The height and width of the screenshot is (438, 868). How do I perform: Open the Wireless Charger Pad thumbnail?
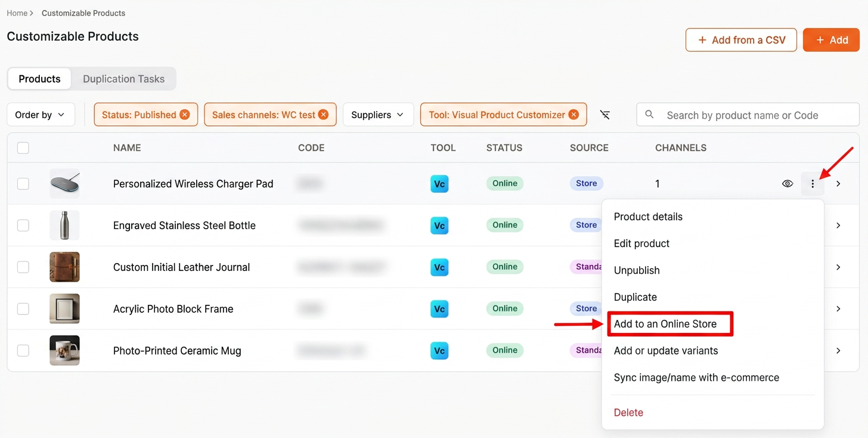click(x=64, y=184)
